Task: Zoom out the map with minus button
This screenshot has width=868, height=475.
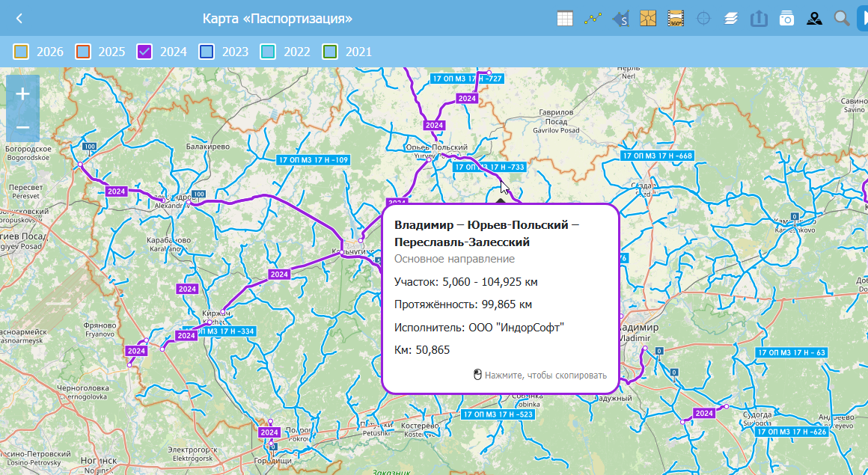Action: (22, 127)
